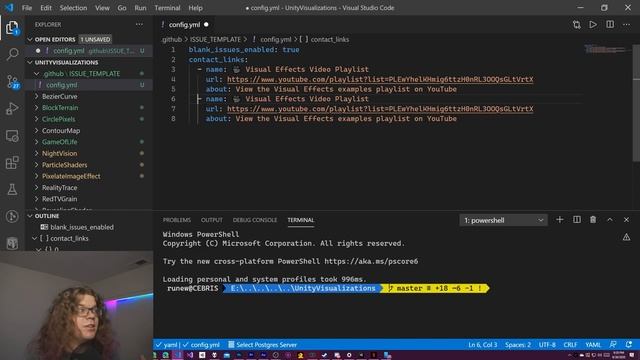Click Ln 6, Col 3 in status bar
Image resolution: width=640 pixels, height=360 pixels.
pos(482,344)
